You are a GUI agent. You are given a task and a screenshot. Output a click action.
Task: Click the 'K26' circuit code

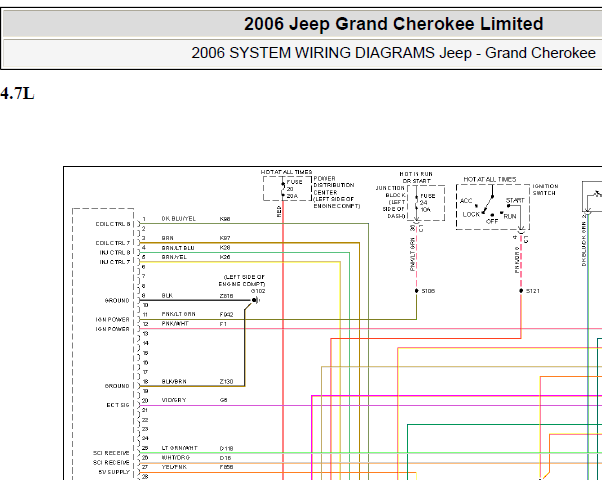pyautogui.click(x=225, y=257)
